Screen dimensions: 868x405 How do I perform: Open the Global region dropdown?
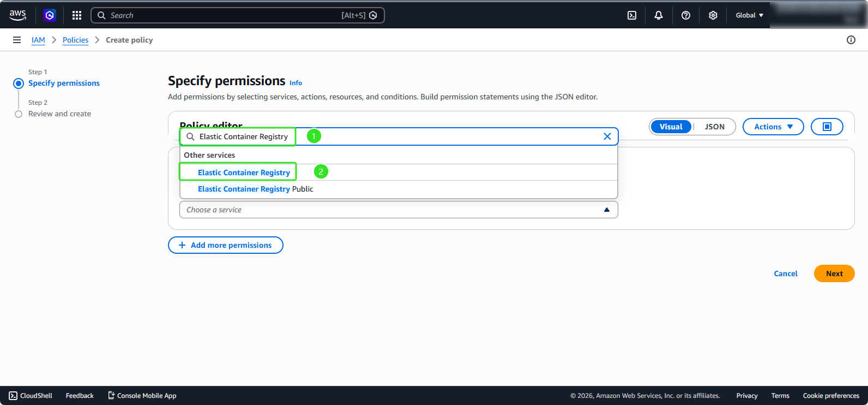750,15
